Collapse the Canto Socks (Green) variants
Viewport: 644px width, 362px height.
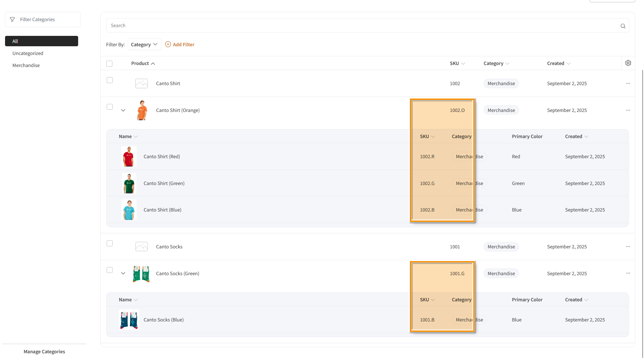click(x=123, y=273)
